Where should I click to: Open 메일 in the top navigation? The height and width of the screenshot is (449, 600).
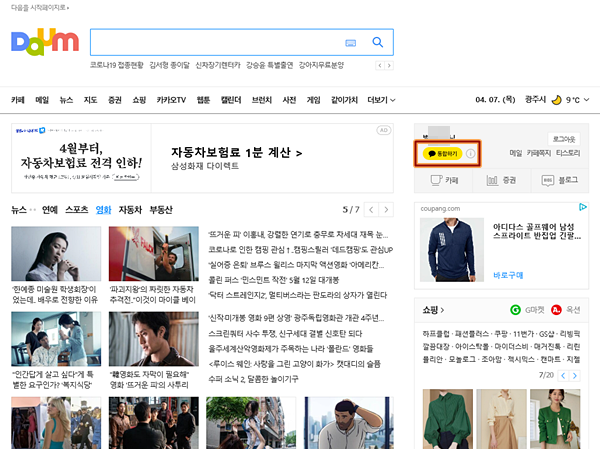[42, 100]
